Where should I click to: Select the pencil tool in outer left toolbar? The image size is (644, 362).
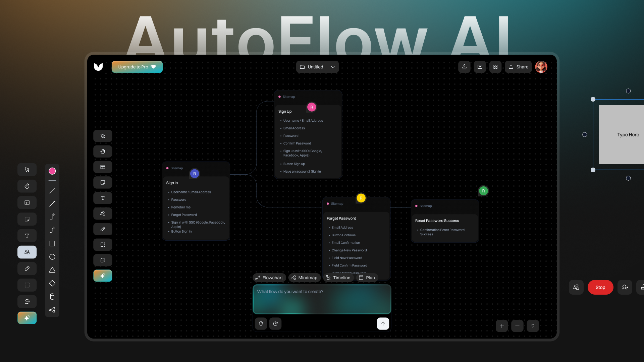coord(27,268)
